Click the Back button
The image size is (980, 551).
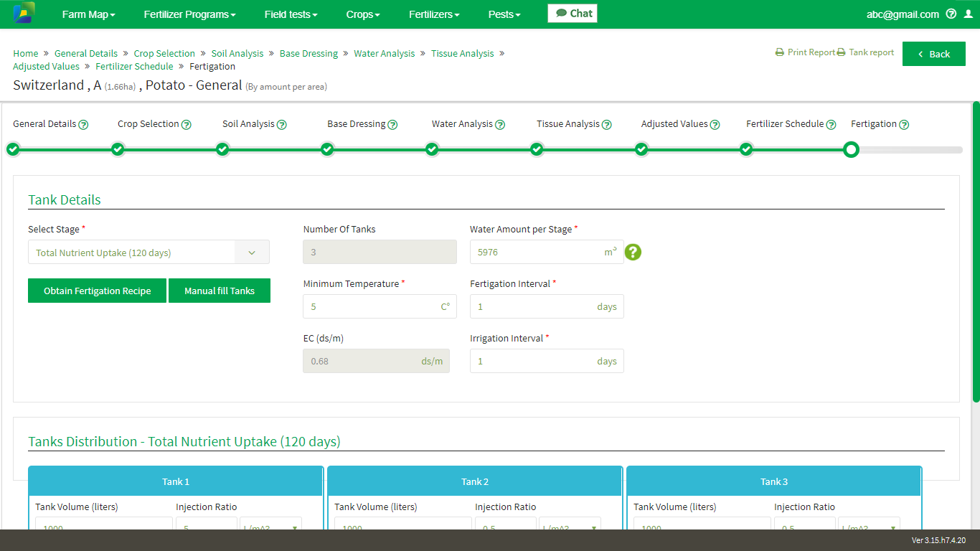(x=934, y=54)
